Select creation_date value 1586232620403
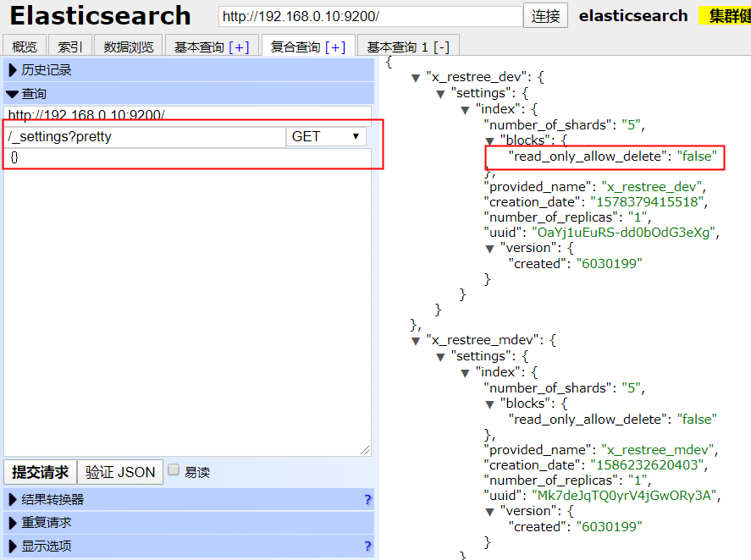This screenshot has height=560, width=751. pos(647,464)
